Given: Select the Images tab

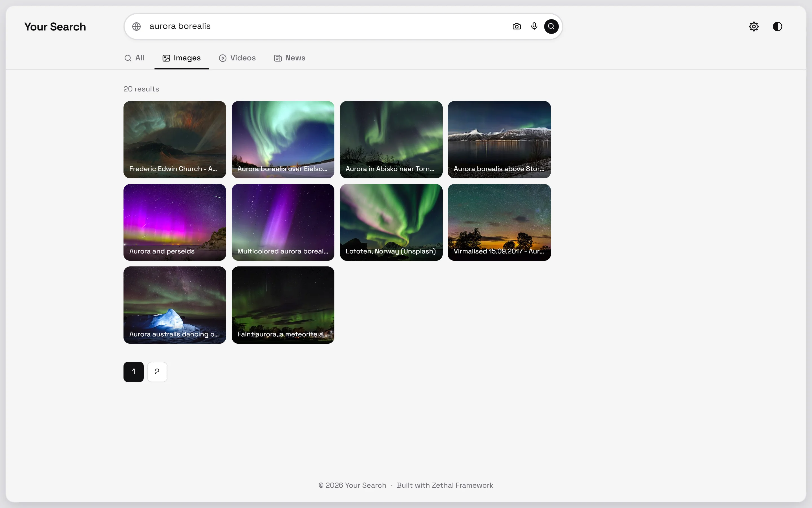Looking at the screenshot, I should click(x=182, y=58).
